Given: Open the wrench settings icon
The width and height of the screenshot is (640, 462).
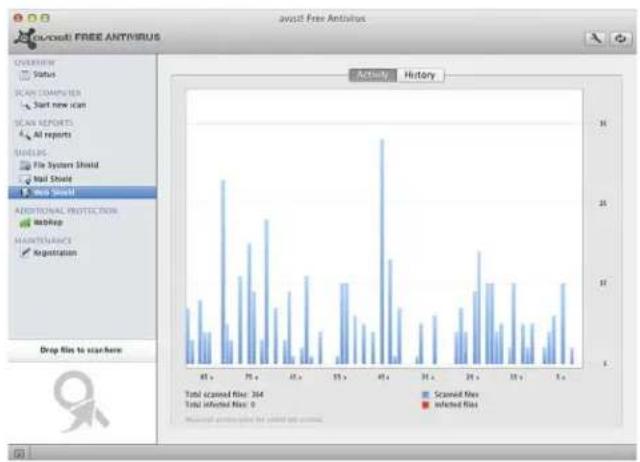Looking at the screenshot, I should pos(596,38).
